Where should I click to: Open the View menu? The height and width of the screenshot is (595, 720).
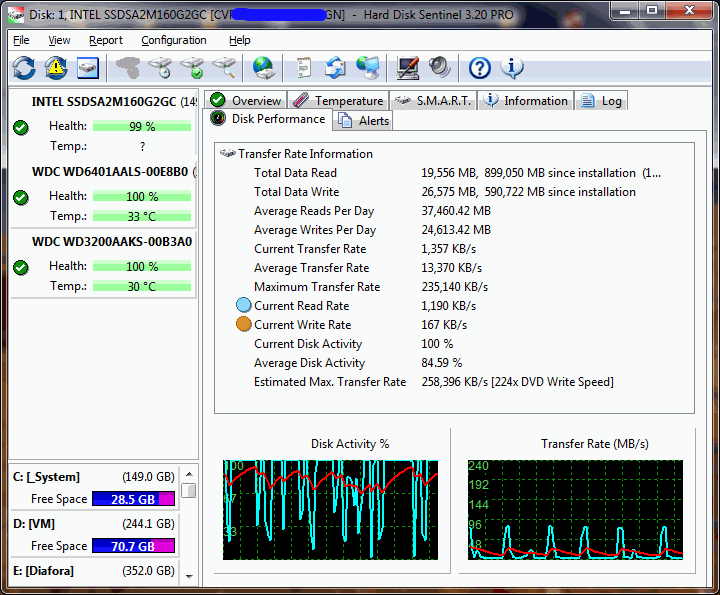[59, 40]
